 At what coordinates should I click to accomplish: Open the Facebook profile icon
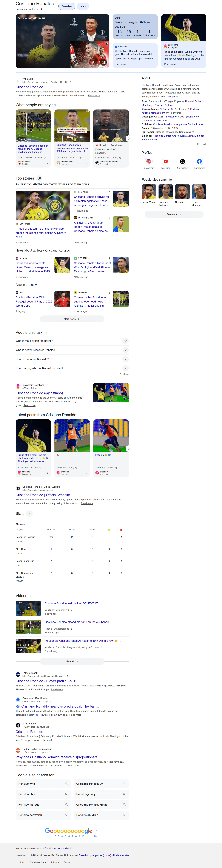199,161
